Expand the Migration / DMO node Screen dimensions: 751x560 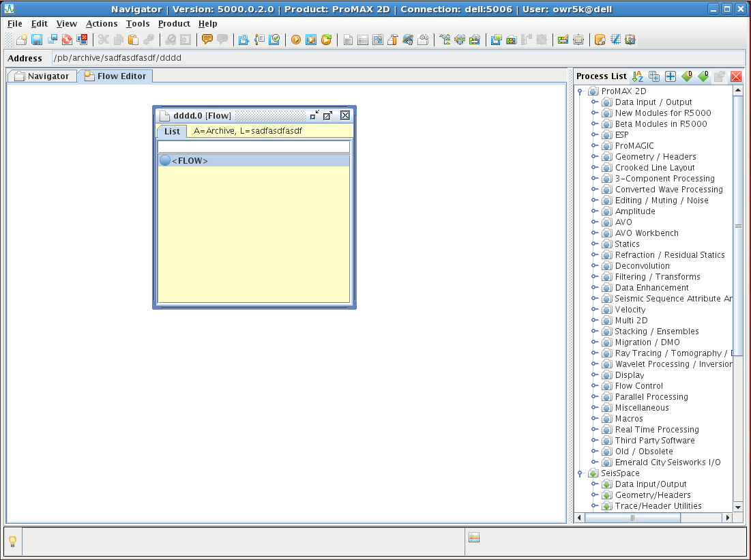[594, 342]
